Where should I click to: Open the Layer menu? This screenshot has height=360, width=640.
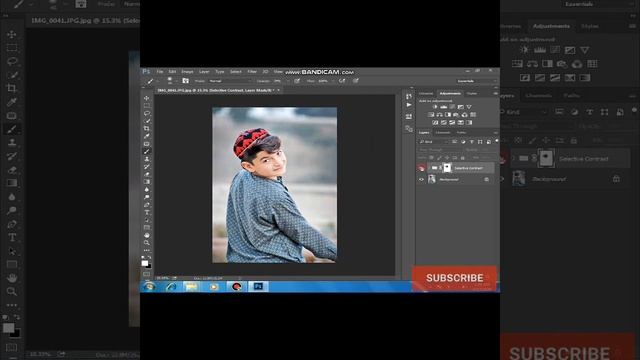(204, 71)
